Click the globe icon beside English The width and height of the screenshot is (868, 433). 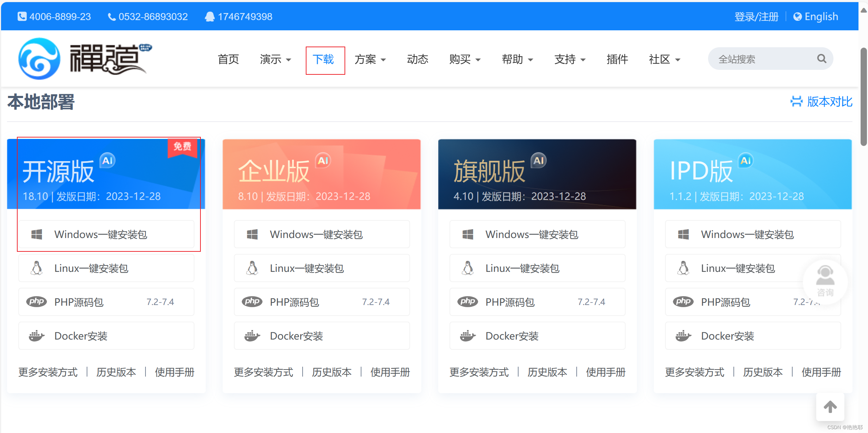tap(798, 17)
